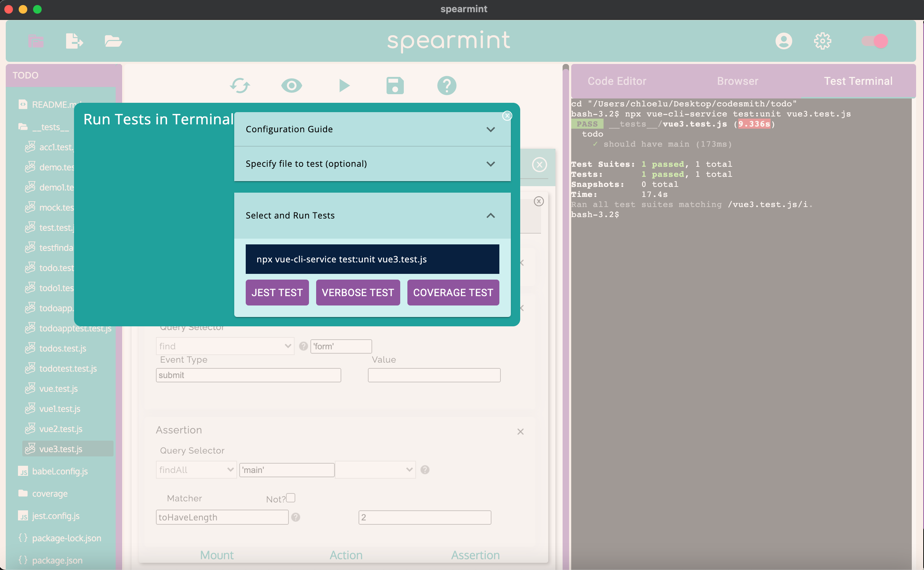Open the settings gear icon

coord(822,41)
